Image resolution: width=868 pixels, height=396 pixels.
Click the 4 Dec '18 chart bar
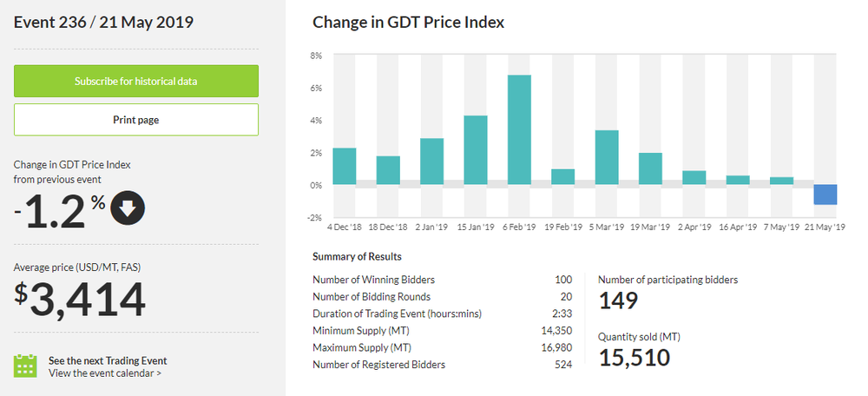click(x=345, y=166)
